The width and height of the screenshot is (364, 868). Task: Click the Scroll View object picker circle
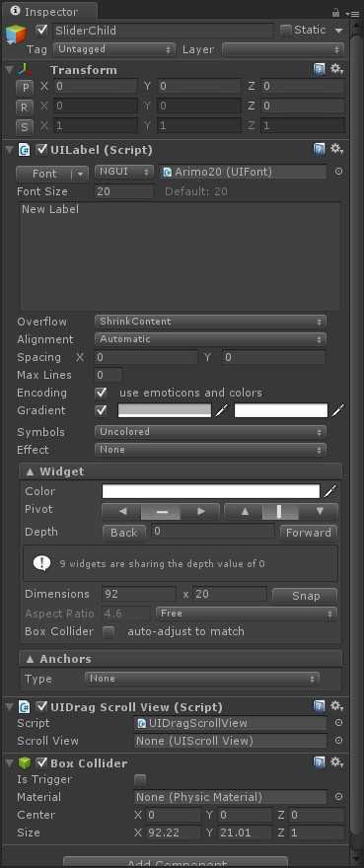pyautogui.click(x=338, y=741)
